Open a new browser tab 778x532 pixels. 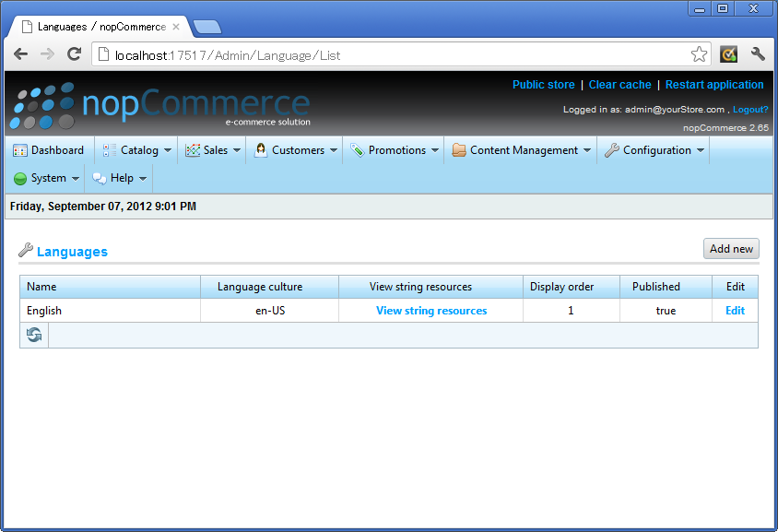(207, 27)
